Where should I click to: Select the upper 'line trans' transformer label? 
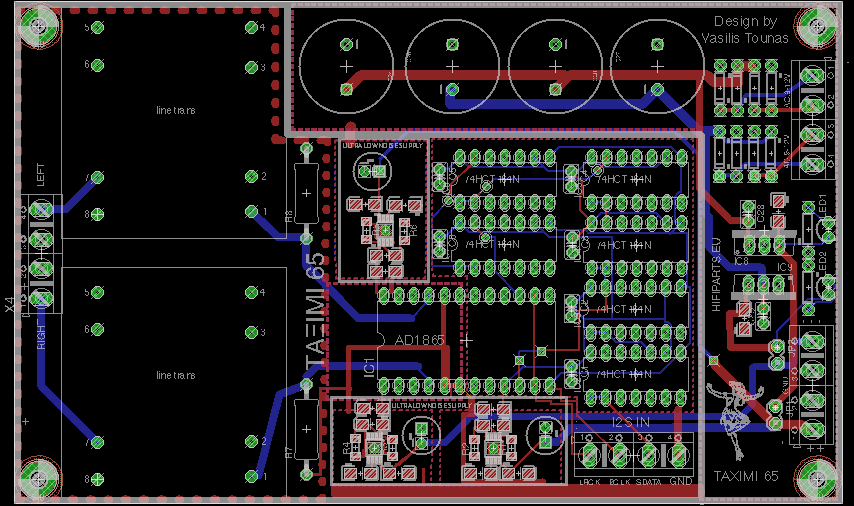pos(175,109)
